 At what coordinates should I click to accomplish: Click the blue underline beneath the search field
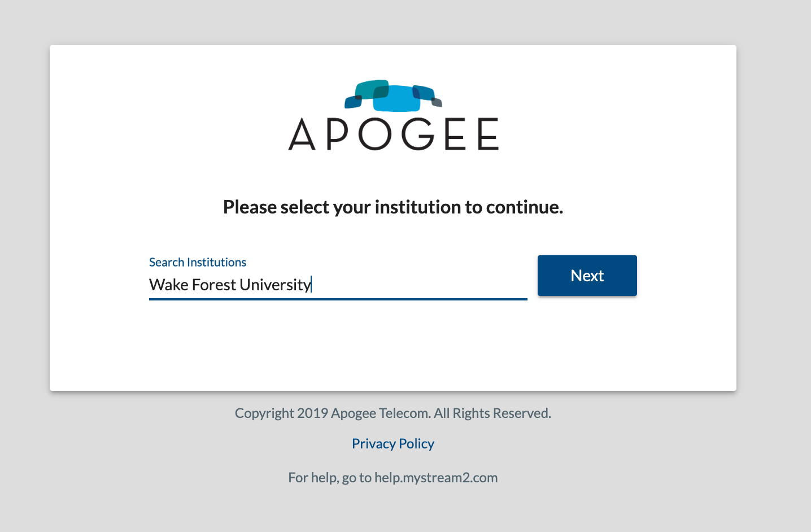338,299
